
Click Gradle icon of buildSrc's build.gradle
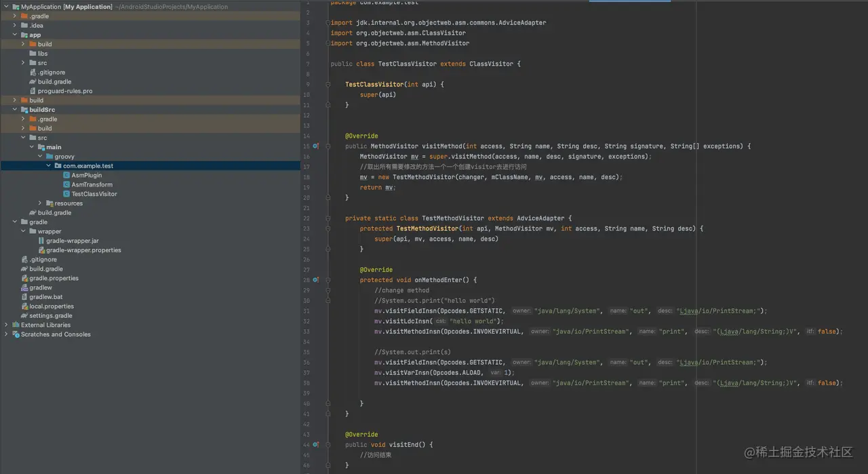pyautogui.click(x=33, y=213)
